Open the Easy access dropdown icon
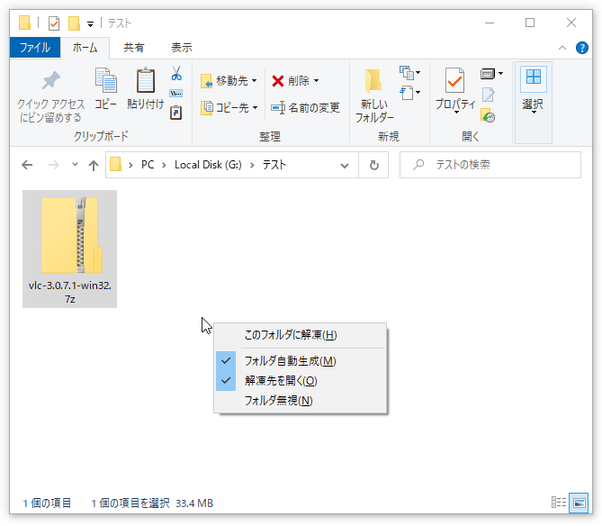The image size is (602, 526). click(410, 93)
